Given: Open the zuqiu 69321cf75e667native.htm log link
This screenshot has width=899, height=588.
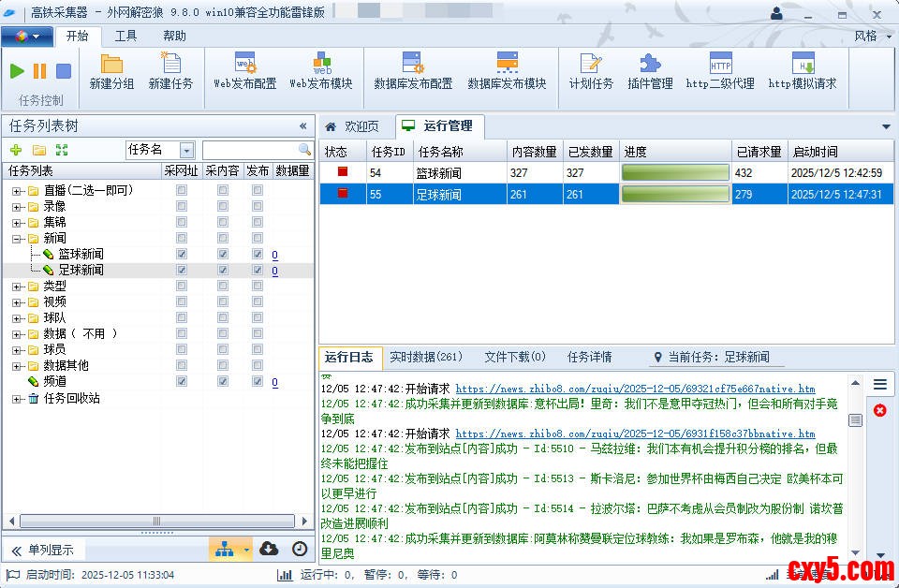Looking at the screenshot, I should [635, 389].
